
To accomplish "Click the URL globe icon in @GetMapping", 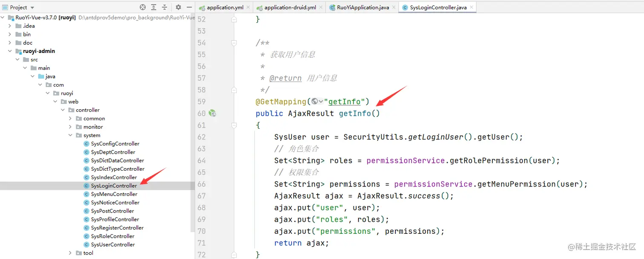I will click(x=314, y=102).
